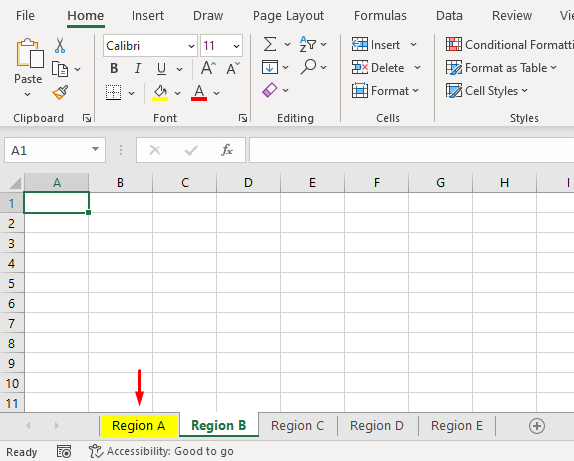Expand Copy options arrow
574x461 pixels.
78,69
